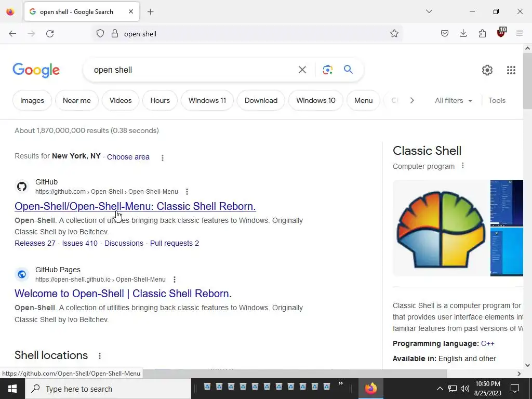Open the Firefox hamburger application menu
Screen dimensions: 532x399
click(x=520, y=34)
